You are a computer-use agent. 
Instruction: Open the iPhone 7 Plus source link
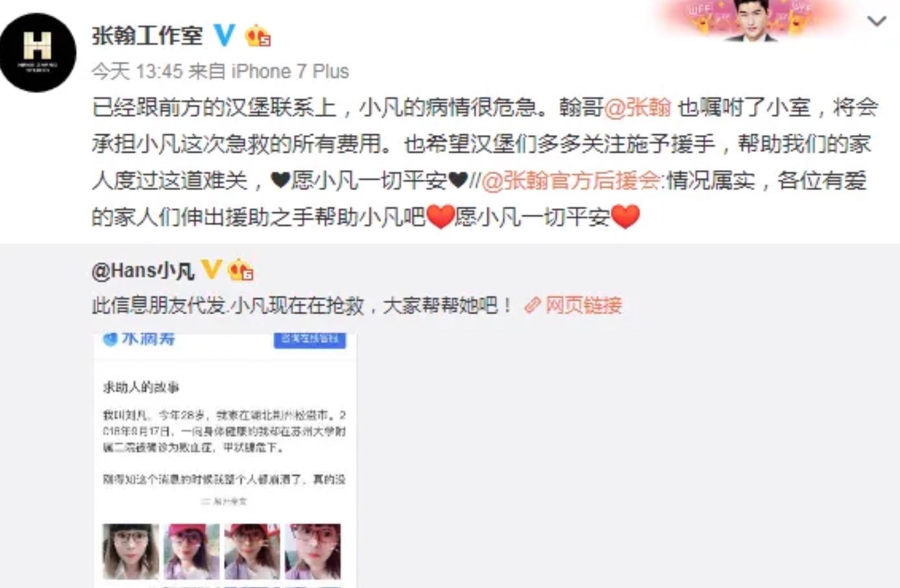point(290,71)
